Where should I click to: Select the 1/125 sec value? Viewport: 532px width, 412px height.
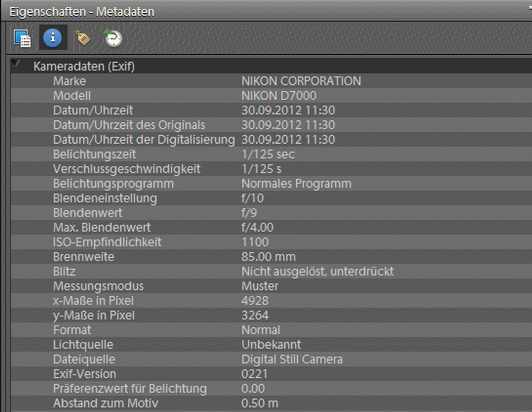pyautogui.click(x=268, y=154)
